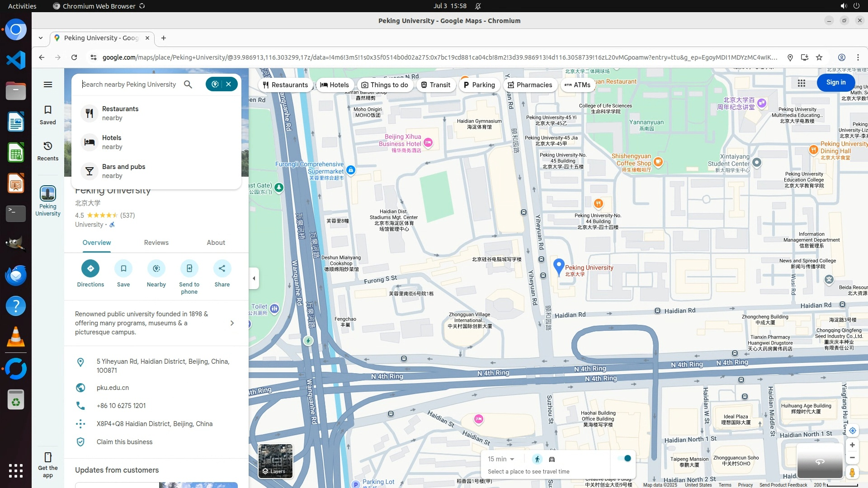Screen dimensions: 868x488
Task: Switch to the About tab
Action: [216, 243]
